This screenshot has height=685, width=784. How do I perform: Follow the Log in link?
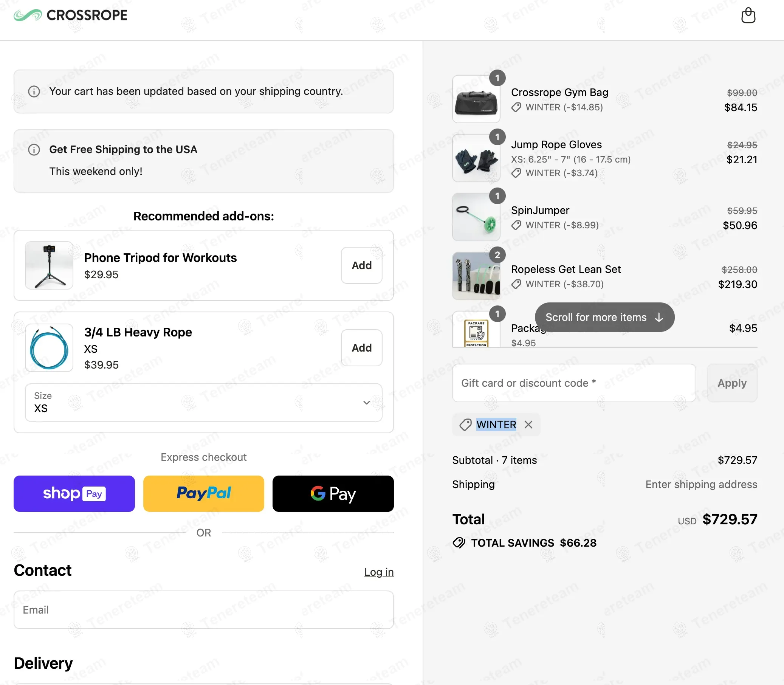pyautogui.click(x=378, y=572)
